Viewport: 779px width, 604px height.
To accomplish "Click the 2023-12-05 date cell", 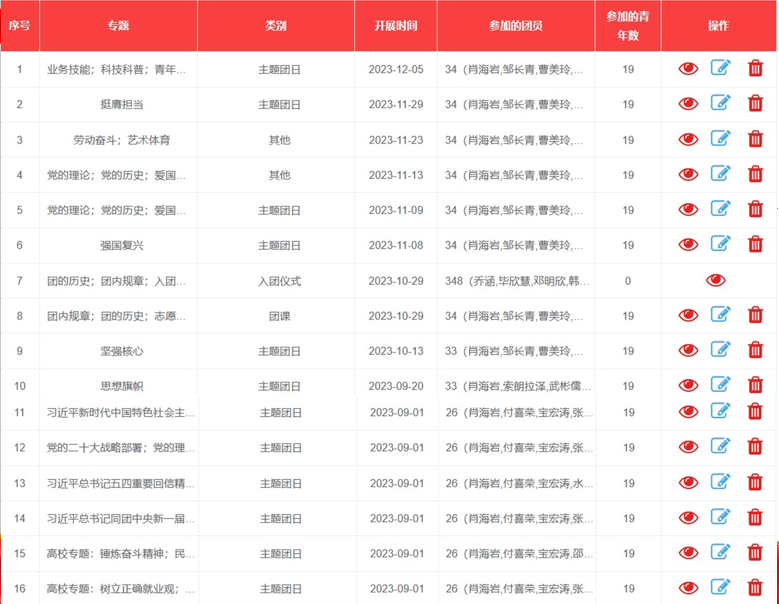I will tap(396, 69).
